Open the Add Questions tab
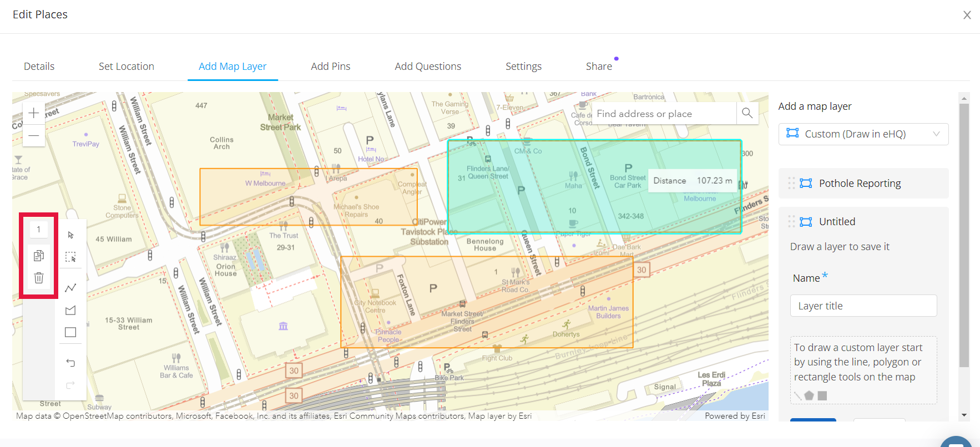This screenshot has width=980, height=447. point(428,66)
